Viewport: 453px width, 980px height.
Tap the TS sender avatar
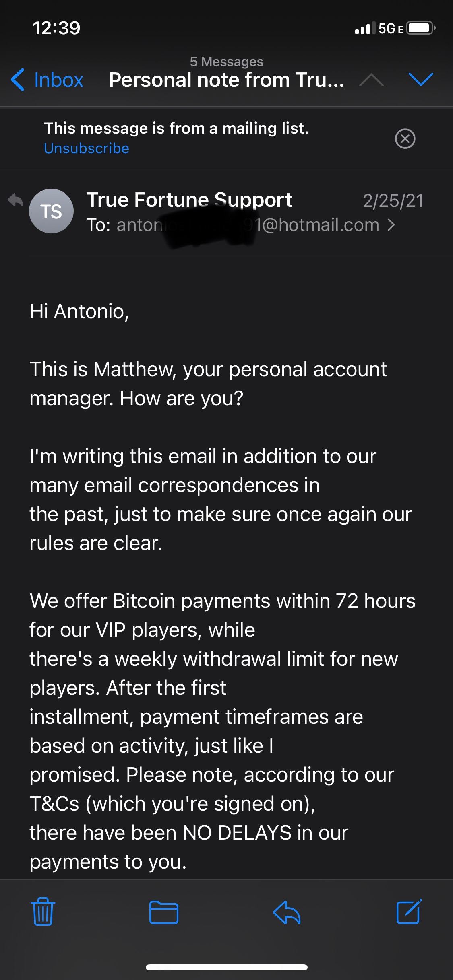tap(51, 211)
